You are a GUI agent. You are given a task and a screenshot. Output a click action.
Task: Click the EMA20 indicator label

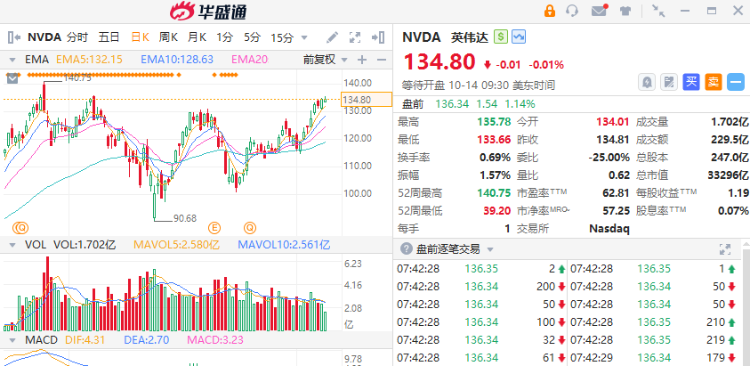(x=250, y=60)
